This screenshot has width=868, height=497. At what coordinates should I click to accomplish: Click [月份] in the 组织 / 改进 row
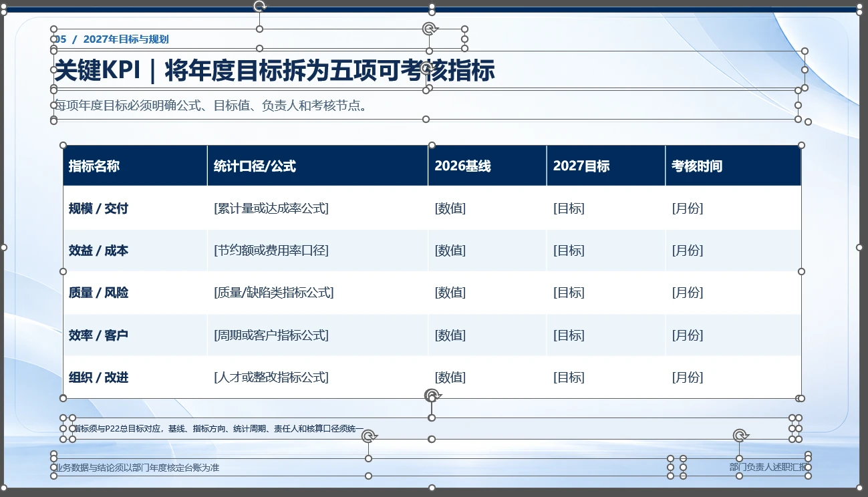(x=688, y=377)
